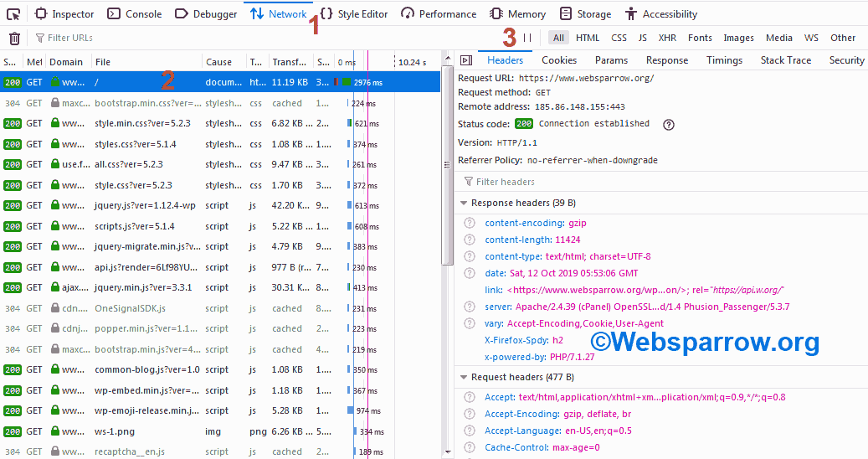The height and width of the screenshot is (459, 868).
Task: Select the All filter button
Action: pyautogui.click(x=558, y=38)
